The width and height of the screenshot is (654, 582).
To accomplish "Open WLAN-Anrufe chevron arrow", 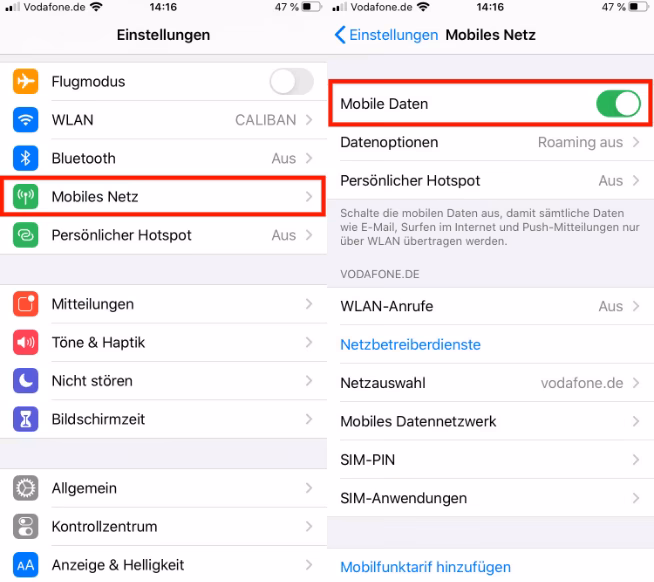I will click(636, 306).
